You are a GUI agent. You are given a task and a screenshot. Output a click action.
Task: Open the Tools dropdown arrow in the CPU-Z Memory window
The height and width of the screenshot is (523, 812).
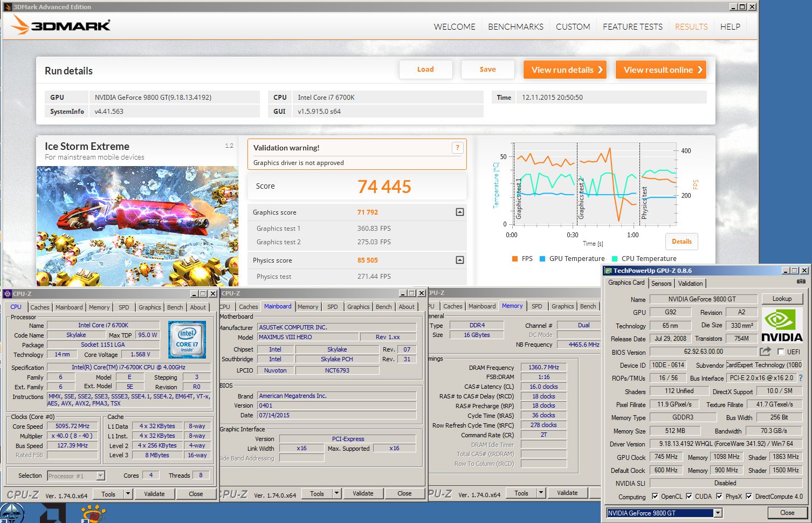[x=541, y=493]
